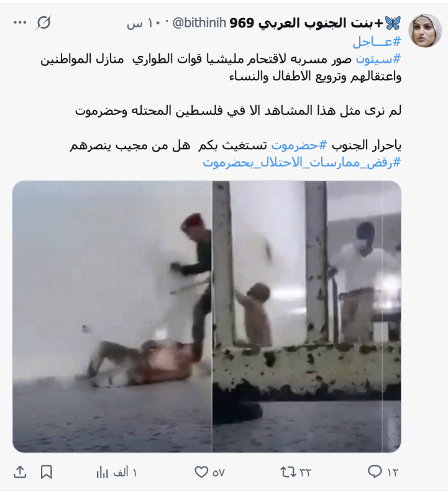Screen dimensions: 448x497
Task: Click the butterfly emoji beside the name
Action: point(393,23)
